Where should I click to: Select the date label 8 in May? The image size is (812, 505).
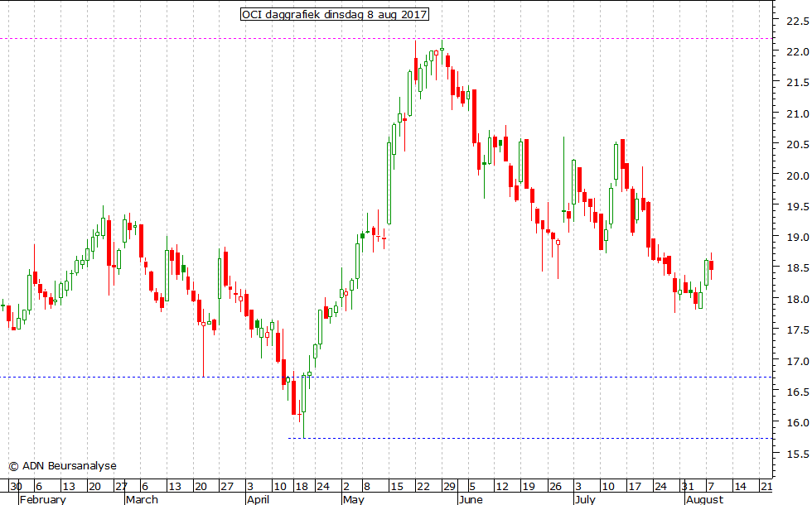366,487
